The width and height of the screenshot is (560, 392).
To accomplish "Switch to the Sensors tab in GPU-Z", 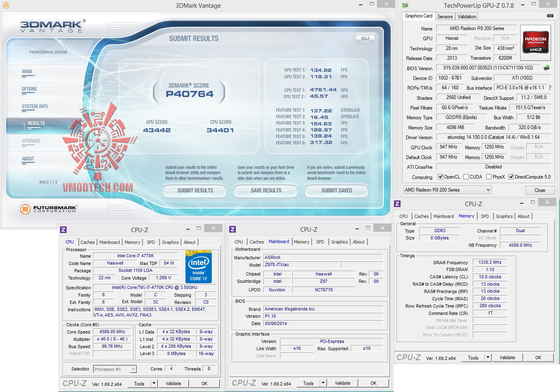I will pyautogui.click(x=445, y=17).
